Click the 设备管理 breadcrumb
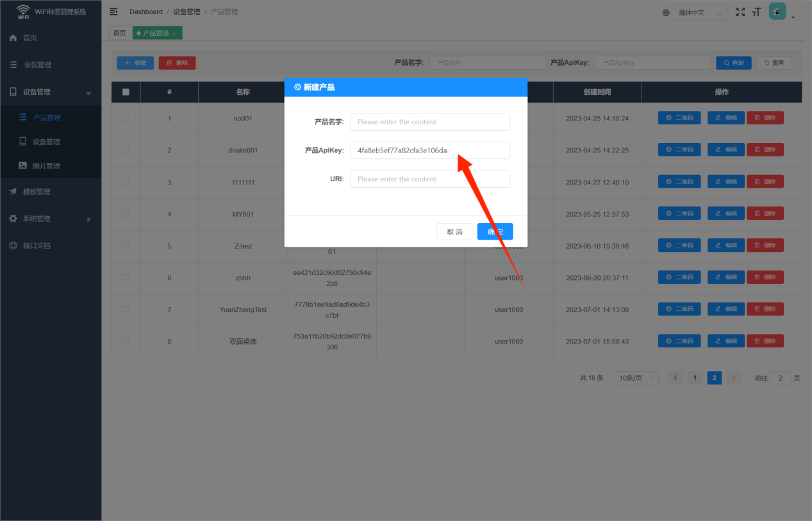812x521 pixels. point(186,12)
